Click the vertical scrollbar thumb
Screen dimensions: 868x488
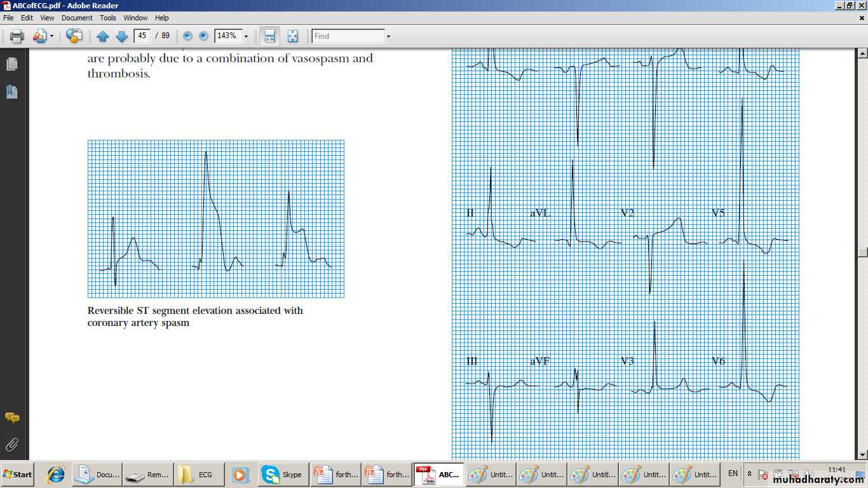point(862,250)
